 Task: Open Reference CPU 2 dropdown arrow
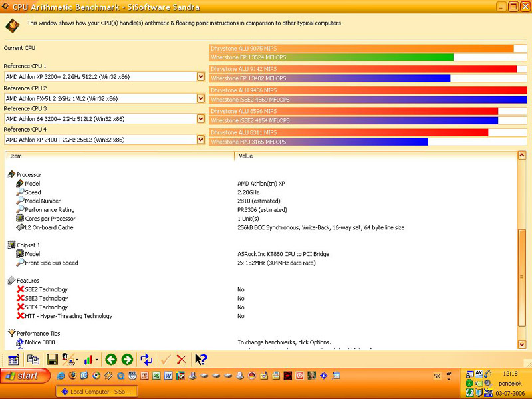[x=201, y=98]
